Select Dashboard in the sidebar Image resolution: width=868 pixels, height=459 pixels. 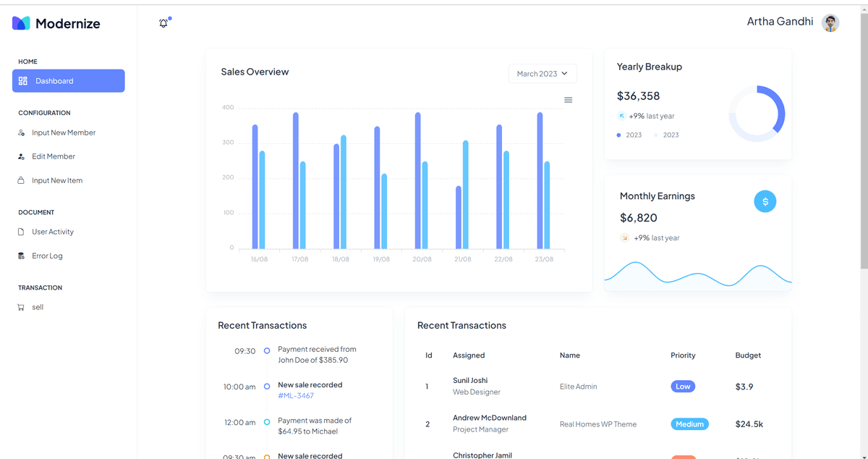(x=68, y=81)
